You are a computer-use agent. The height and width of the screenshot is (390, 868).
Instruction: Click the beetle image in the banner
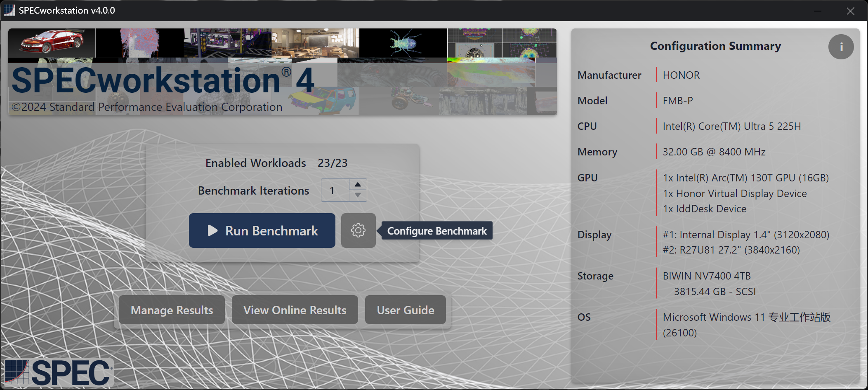coord(403,43)
